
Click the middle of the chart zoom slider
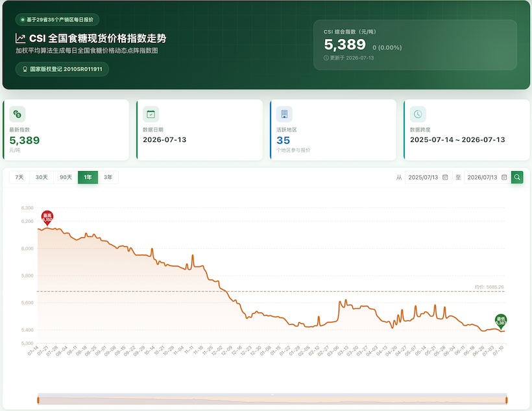[x=272, y=401]
